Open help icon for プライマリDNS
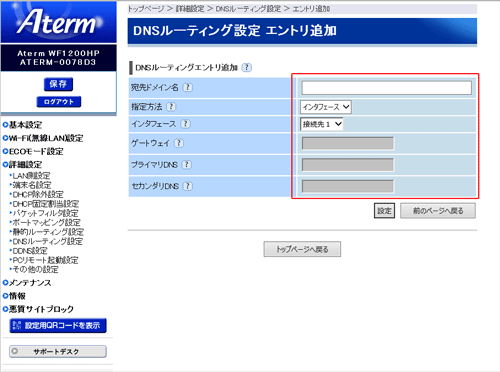The height and width of the screenshot is (372, 500). point(187,164)
